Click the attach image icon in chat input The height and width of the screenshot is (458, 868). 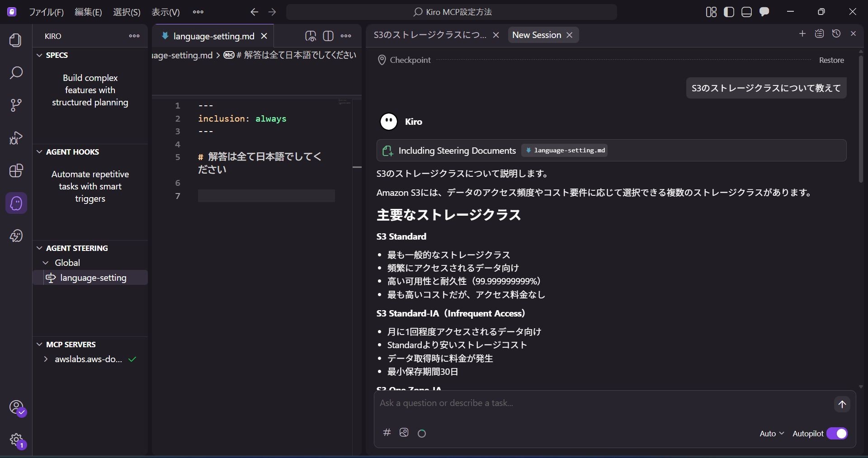404,433
